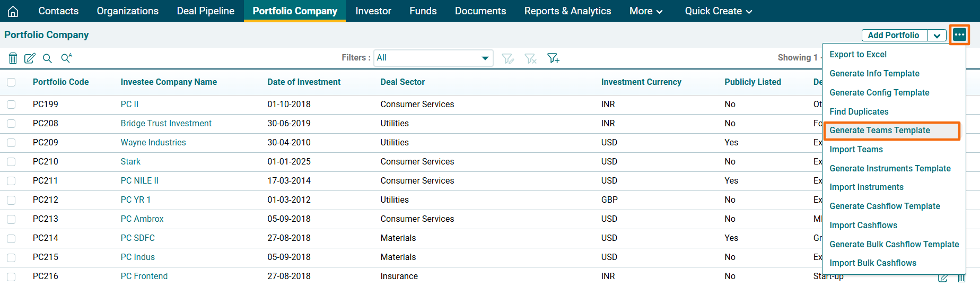Screen dimensions: 980x286
Task: Choose Export to Excel from menu
Action: 857,54
